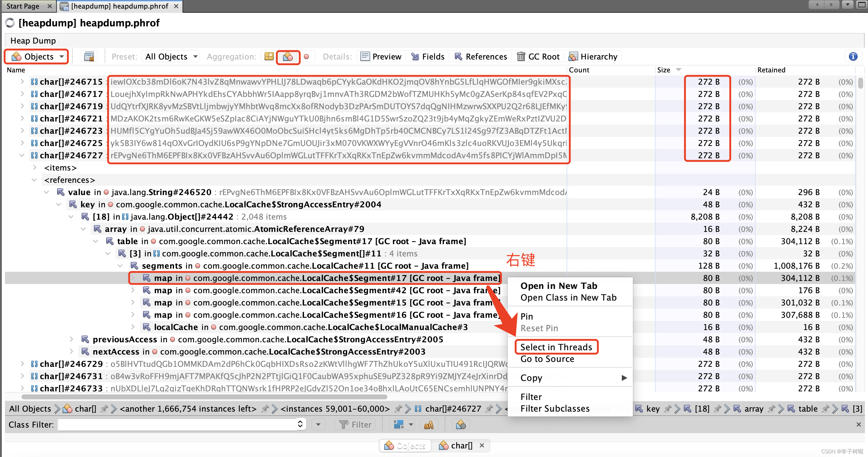Open the filter type list dropdown icon
The width and height of the screenshot is (868, 457).
pyautogui.click(x=403, y=424)
